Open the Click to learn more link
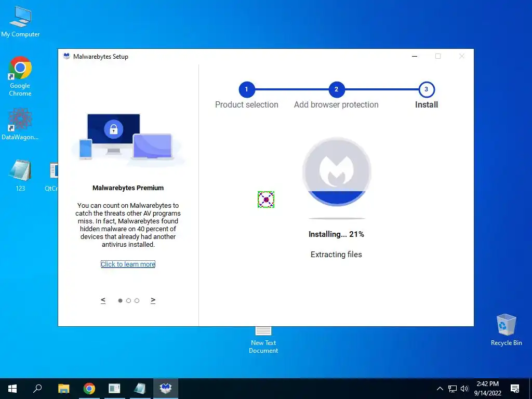 [x=128, y=264]
